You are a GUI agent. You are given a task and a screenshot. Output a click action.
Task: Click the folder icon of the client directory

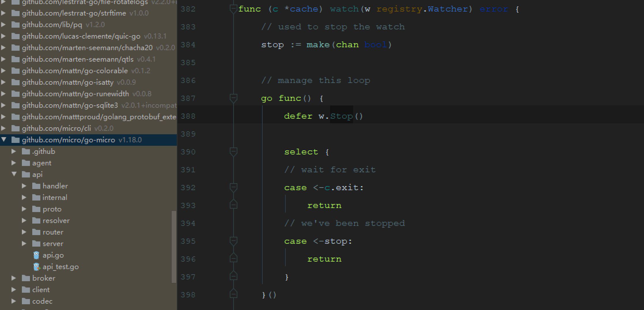[x=26, y=290]
